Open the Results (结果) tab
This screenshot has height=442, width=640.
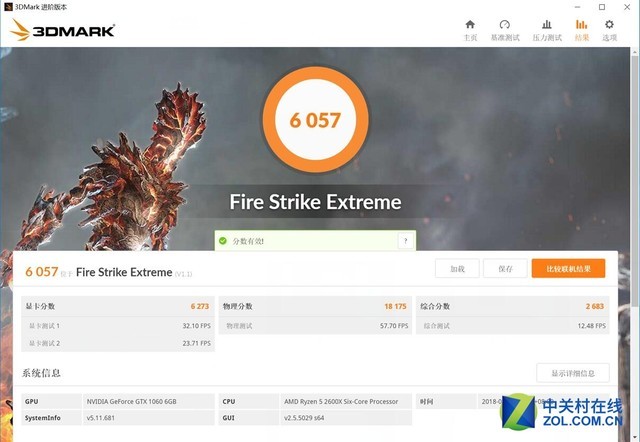(582, 31)
